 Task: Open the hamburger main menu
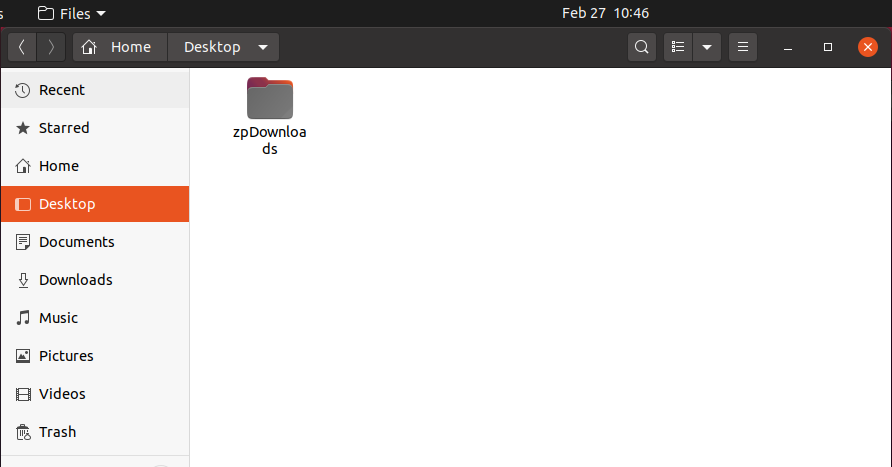(743, 47)
